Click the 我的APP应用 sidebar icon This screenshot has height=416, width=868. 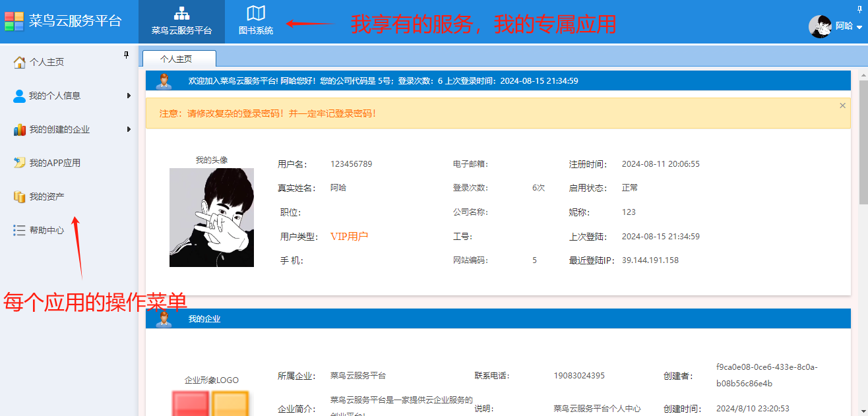pyautogui.click(x=20, y=163)
